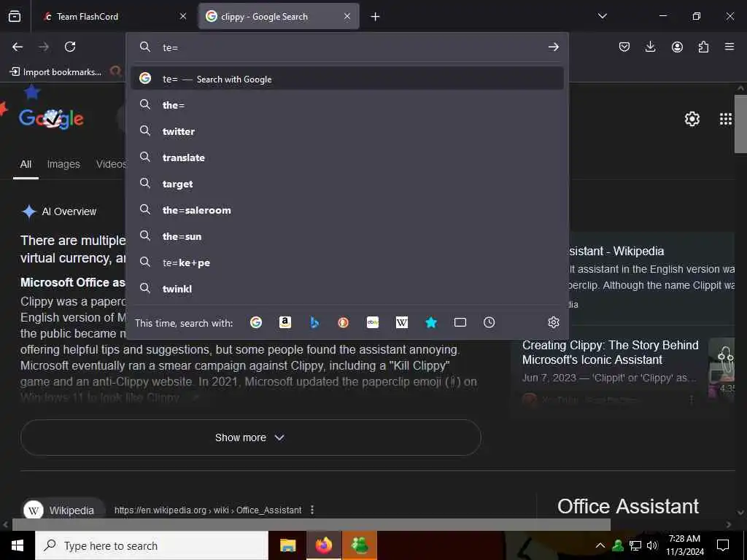Screen dimensions: 747x560
Task: Click Import bookmarks in bookmarks toolbar
Action: [55, 72]
